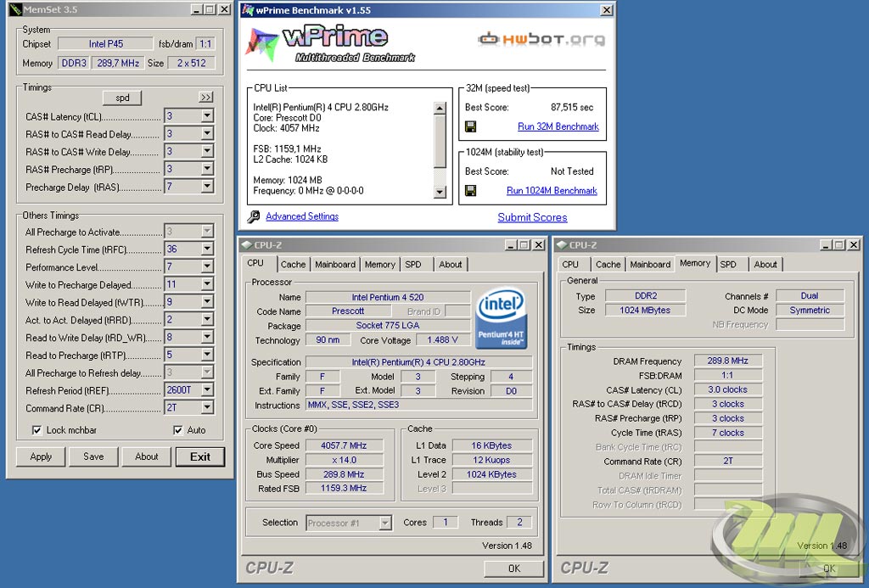
Task: Click the Core Speed 4057.7 MHz field
Action: pyautogui.click(x=344, y=445)
